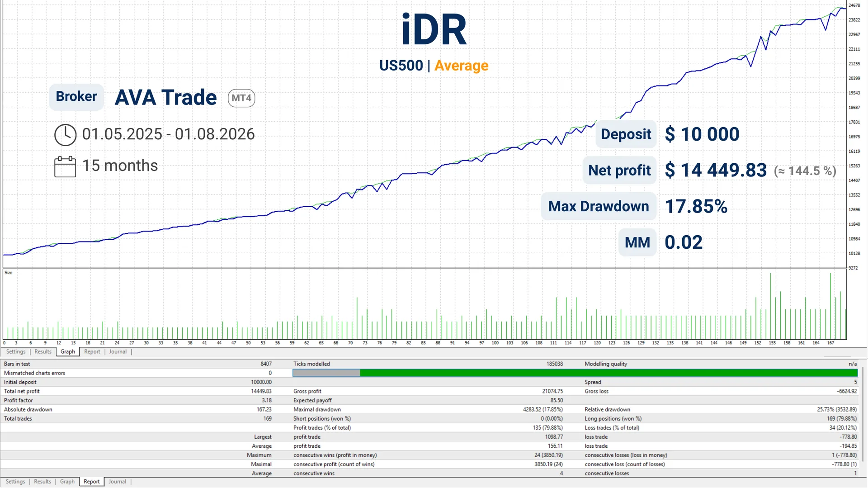Viewport: 868px width, 488px height.
Task: Click the 'Relative drawdown' value 25.73% (3532.89)
Action: (837, 410)
